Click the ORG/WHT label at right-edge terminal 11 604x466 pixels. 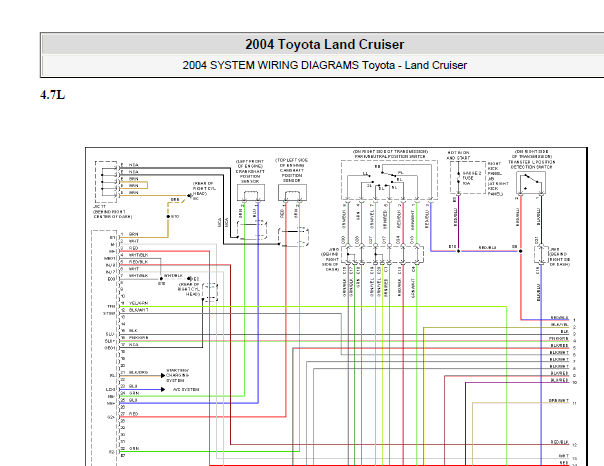[559, 401]
